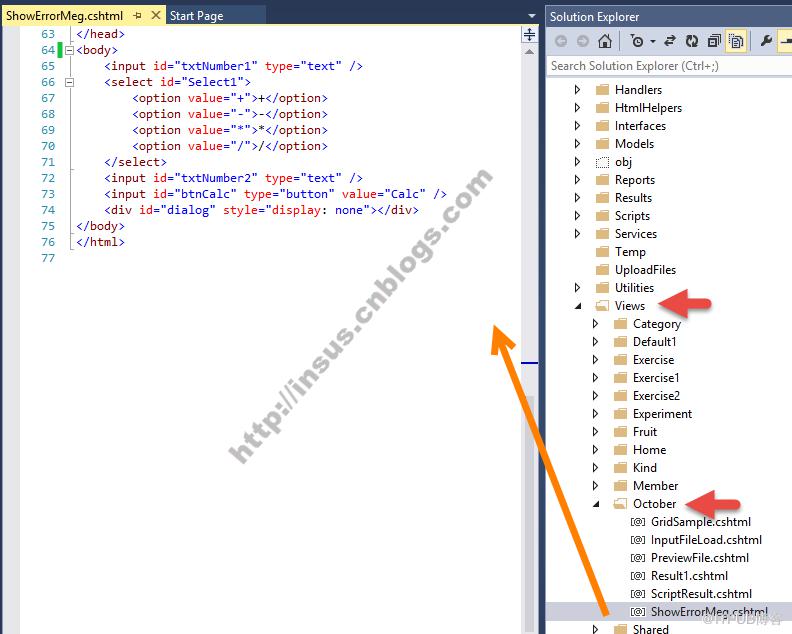This screenshot has height=634, width=792.
Task: Collapse the body tag outlining box
Action: click(x=70, y=50)
